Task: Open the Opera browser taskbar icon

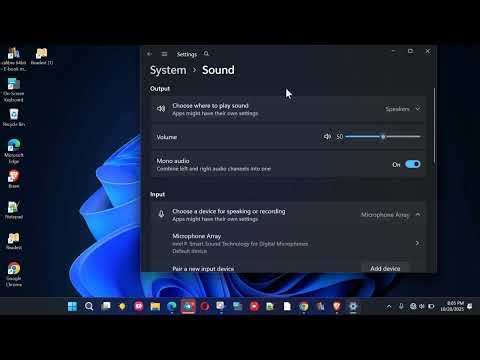Action: tap(205, 306)
